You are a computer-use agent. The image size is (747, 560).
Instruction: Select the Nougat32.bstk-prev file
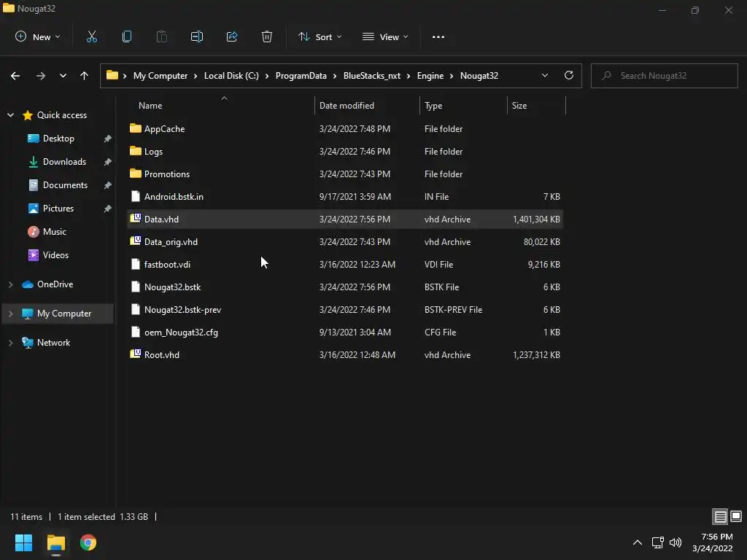[x=183, y=309]
